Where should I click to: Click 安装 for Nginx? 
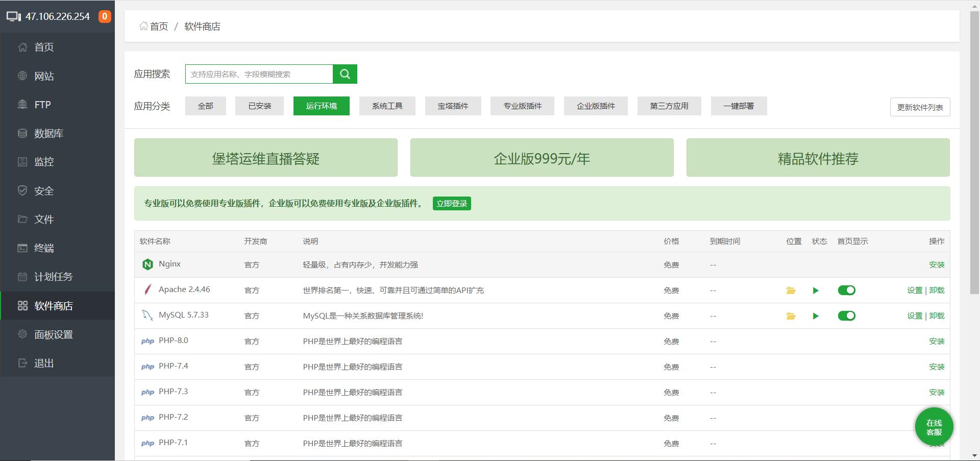click(937, 264)
